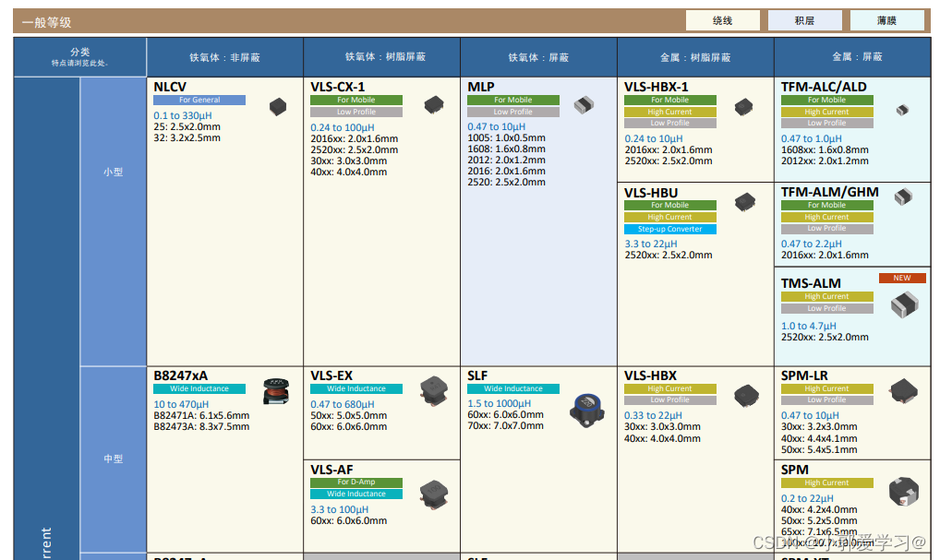Click the SPM inductor image
This screenshot has height=560, width=940.
pyautogui.click(x=904, y=491)
